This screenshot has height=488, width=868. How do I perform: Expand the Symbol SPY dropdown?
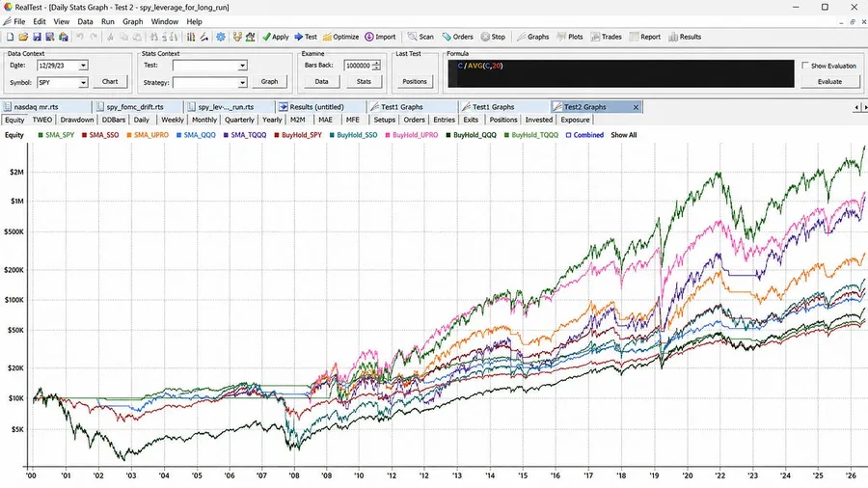pos(83,82)
